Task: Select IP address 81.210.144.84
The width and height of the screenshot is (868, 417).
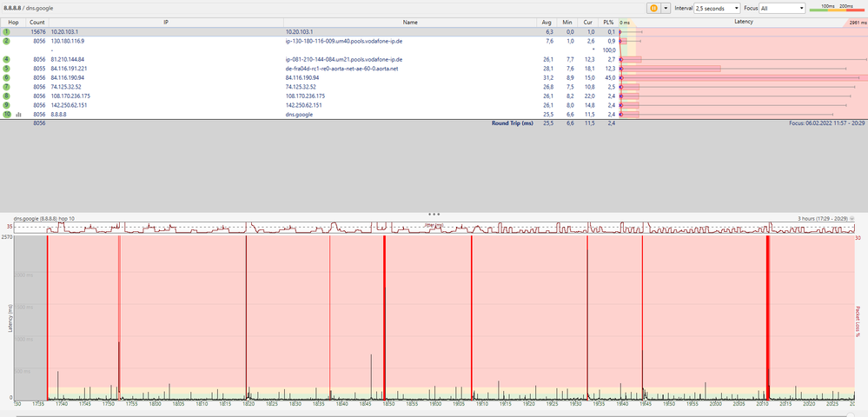Action: (x=68, y=59)
